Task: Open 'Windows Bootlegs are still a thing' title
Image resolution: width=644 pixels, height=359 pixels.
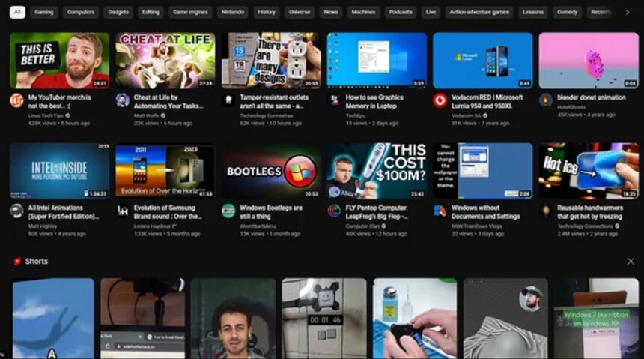Action: (271, 212)
